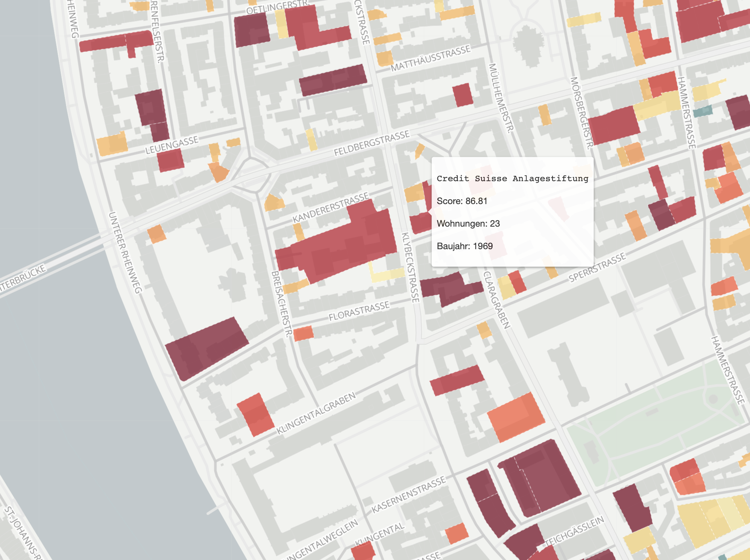
Task: Click the KLINGENTALGRABEN street label
Action: point(316,413)
